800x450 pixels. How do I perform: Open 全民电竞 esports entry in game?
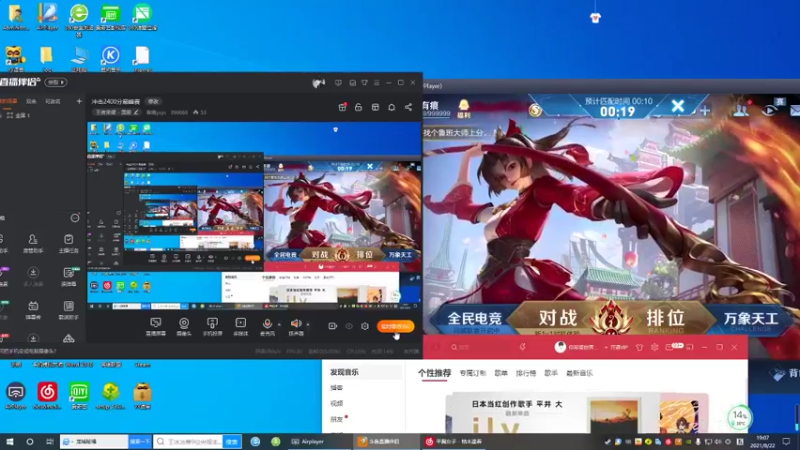pyautogui.click(x=474, y=319)
